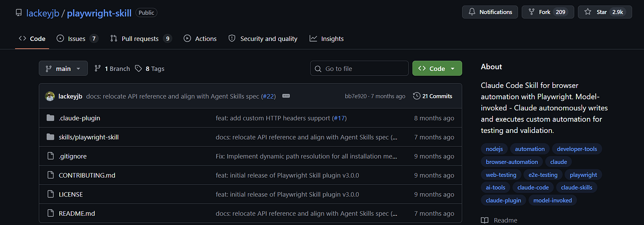
Task: Open the .gitignore file
Action: (73, 156)
